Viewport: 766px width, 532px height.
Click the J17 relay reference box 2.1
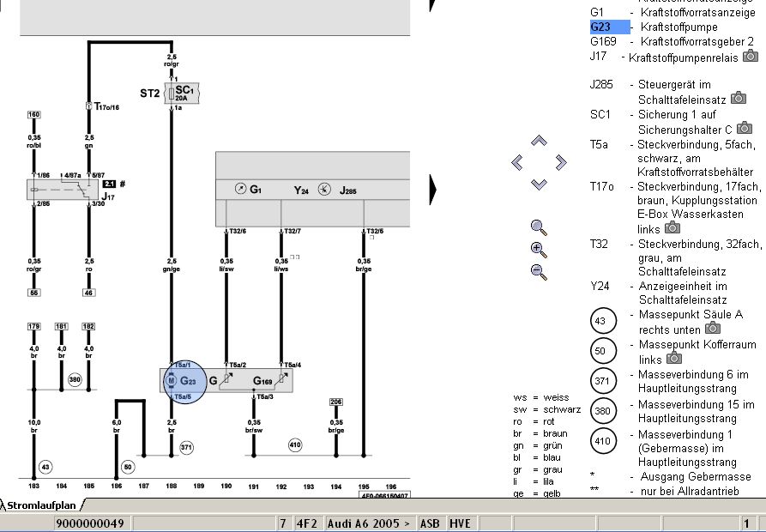coord(109,184)
